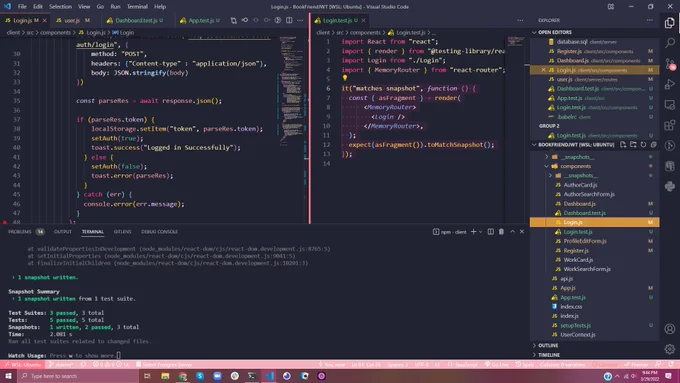Screen dimensions: 680x383
Task: Switch to the Problems panel tab
Action: 26,232
